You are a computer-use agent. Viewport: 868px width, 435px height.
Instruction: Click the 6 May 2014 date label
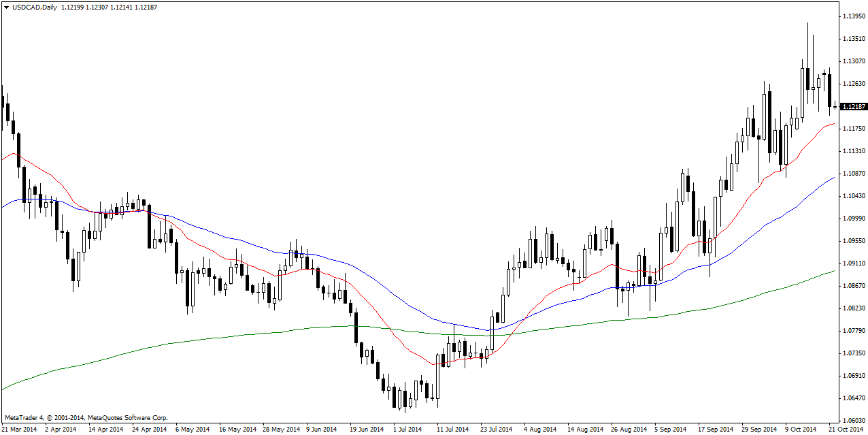coord(191,430)
